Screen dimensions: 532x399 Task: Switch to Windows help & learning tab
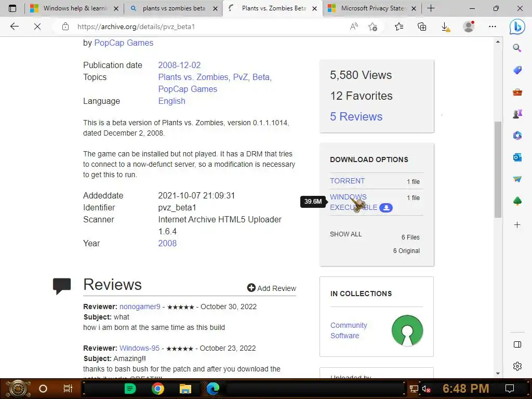(75, 8)
